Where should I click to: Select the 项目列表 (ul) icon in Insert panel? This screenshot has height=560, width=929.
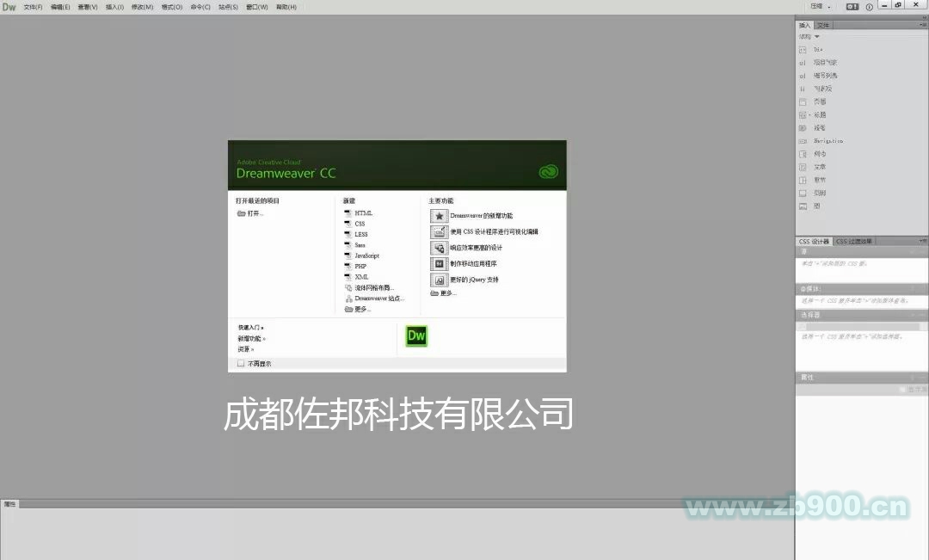click(x=817, y=62)
